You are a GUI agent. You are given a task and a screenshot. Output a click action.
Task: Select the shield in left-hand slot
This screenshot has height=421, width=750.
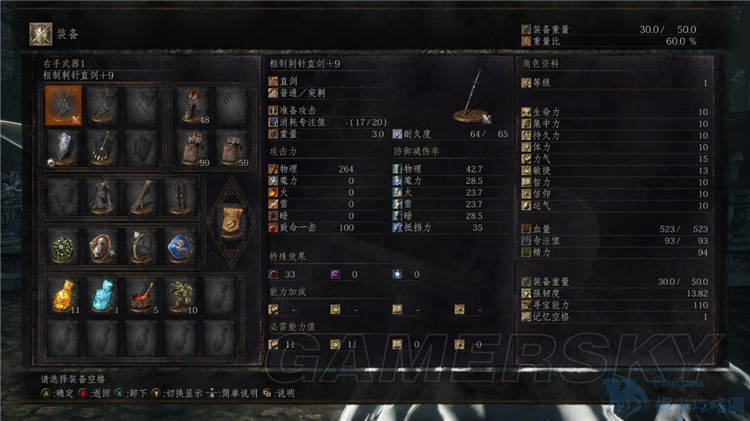coord(63,148)
